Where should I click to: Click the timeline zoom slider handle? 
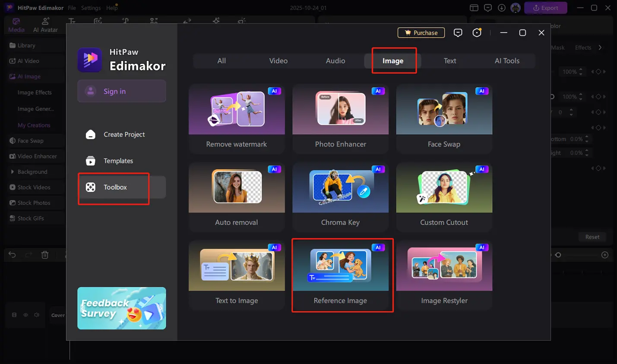(x=558, y=255)
